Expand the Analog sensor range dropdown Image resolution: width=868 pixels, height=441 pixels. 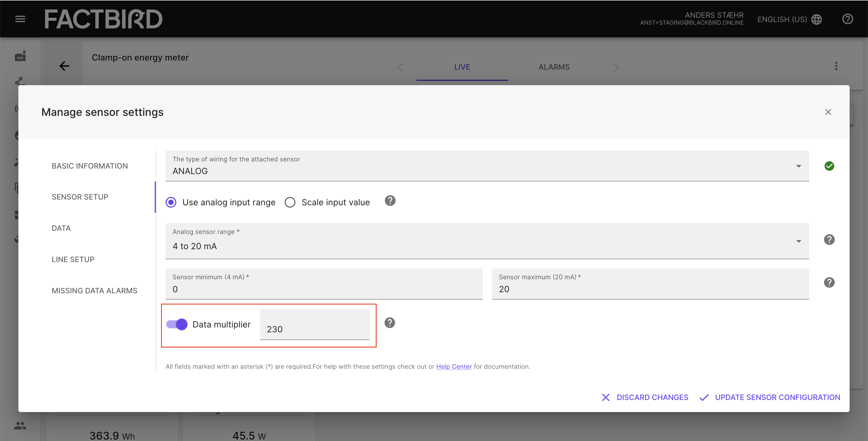pyautogui.click(x=487, y=241)
